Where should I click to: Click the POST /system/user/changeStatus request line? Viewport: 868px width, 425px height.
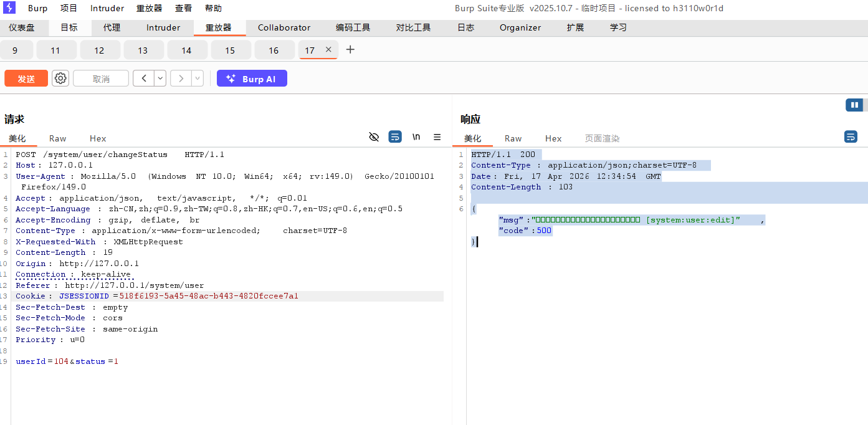coord(120,155)
